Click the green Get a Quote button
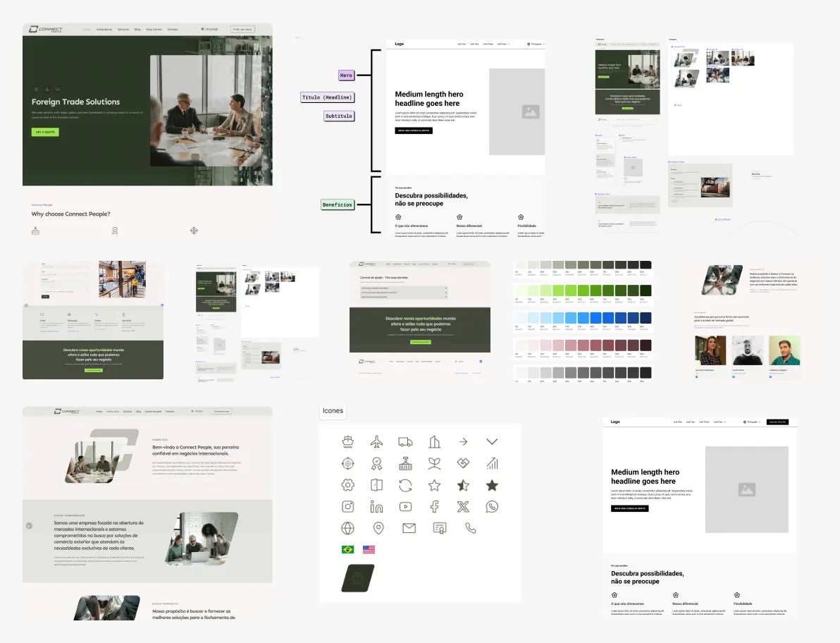This screenshot has width=840, height=643. coord(45,132)
